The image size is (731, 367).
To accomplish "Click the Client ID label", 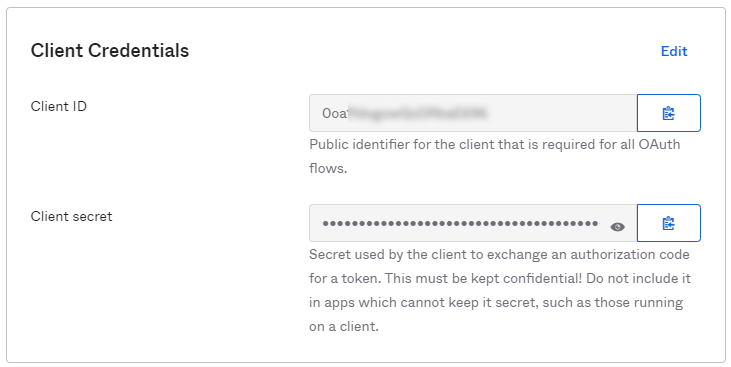I will click(x=59, y=106).
